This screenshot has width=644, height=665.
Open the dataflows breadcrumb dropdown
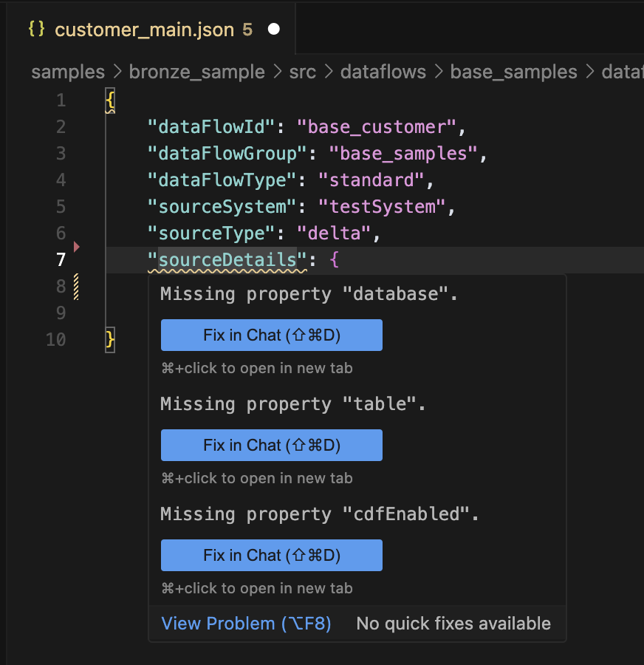tap(383, 72)
